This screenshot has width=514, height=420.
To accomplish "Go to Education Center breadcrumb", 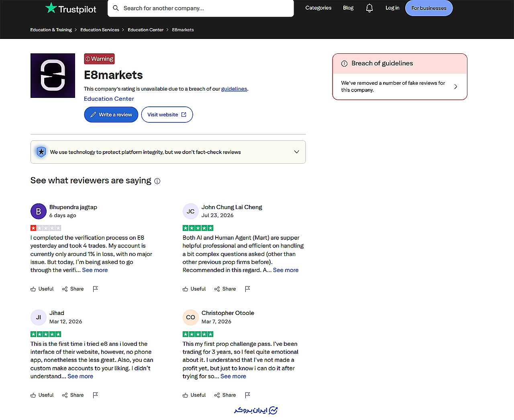I will click(146, 30).
